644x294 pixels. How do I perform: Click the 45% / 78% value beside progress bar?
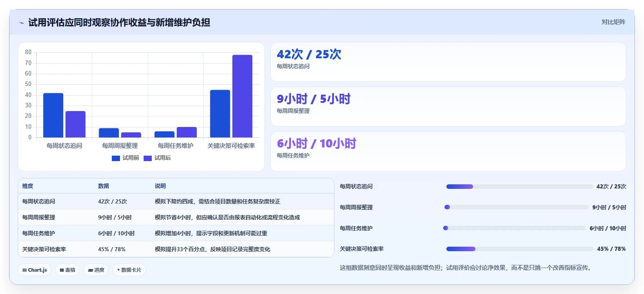(x=611, y=249)
